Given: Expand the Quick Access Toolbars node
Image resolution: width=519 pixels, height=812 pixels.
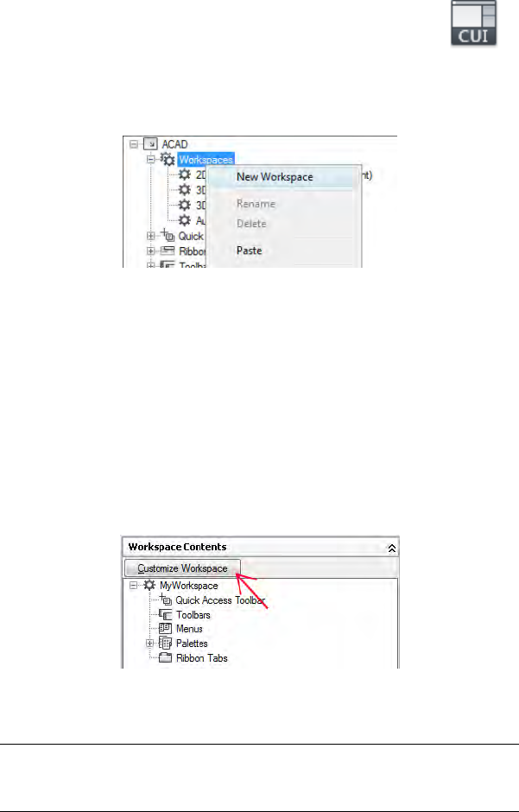Looking at the screenshot, I should coord(150,236).
